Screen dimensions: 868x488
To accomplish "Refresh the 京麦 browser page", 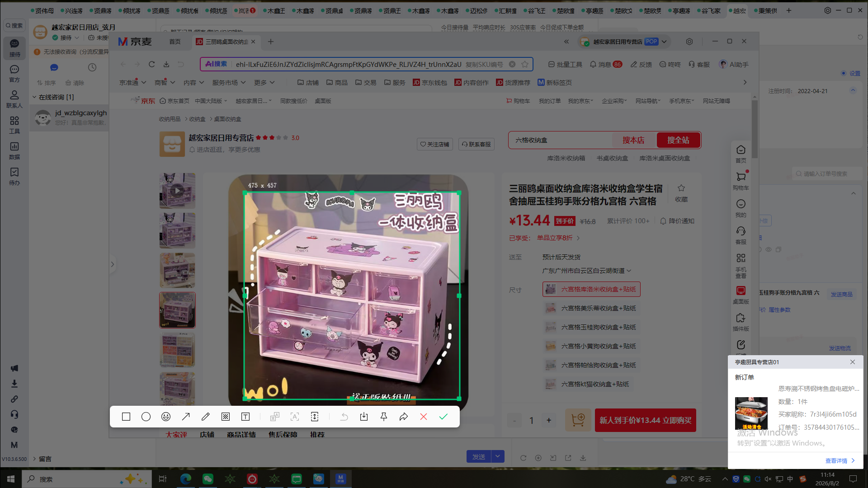I will point(152,64).
